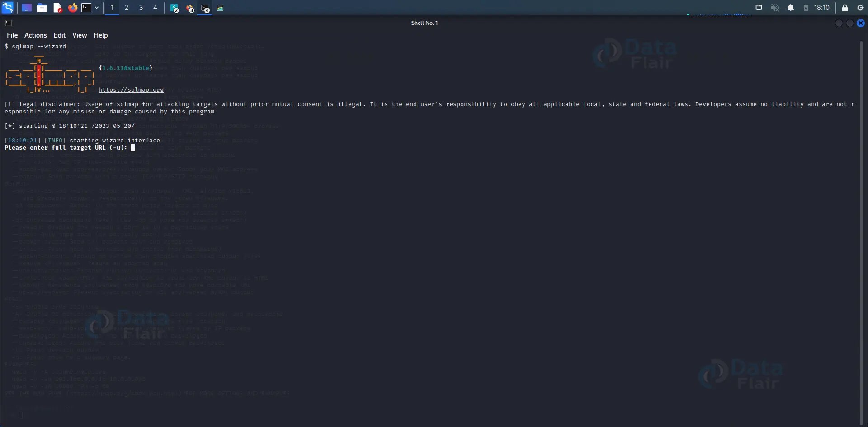Open the Edit menu

click(60, 35)
